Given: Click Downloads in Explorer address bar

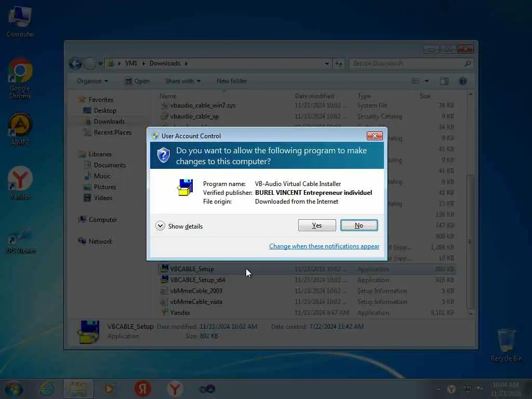Looking at the screenshot, I should pyautogui.click(x=165, y=63).
